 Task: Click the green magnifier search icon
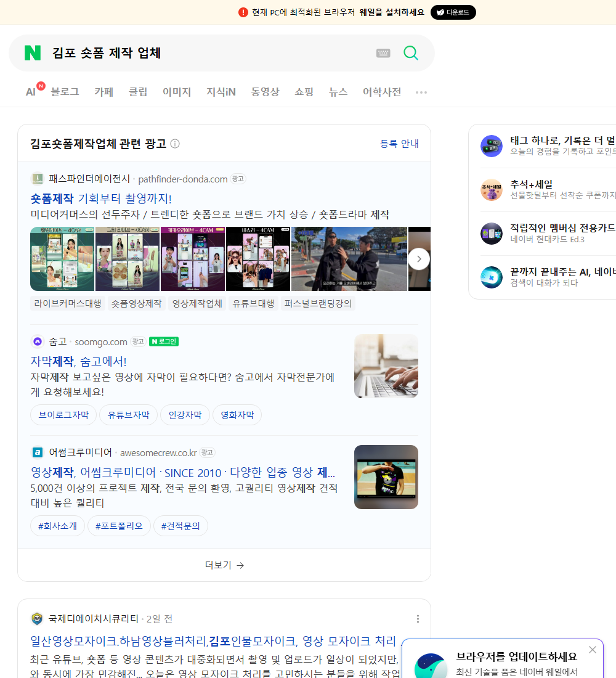tap(411, 53)
